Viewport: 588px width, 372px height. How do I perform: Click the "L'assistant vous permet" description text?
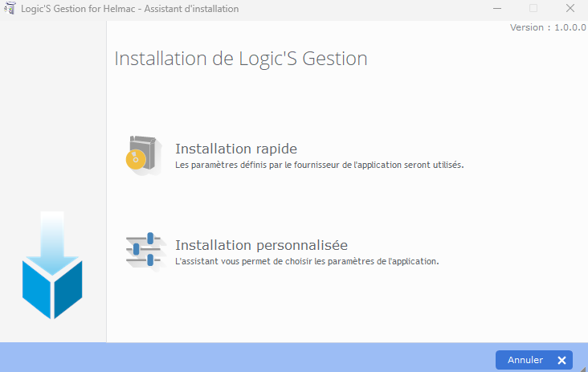coord(307,261)
